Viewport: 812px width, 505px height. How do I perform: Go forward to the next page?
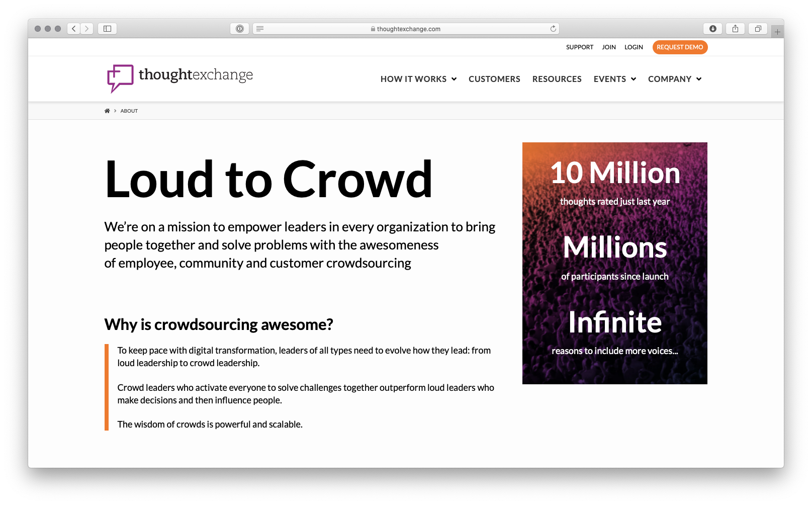pos(86,29)
